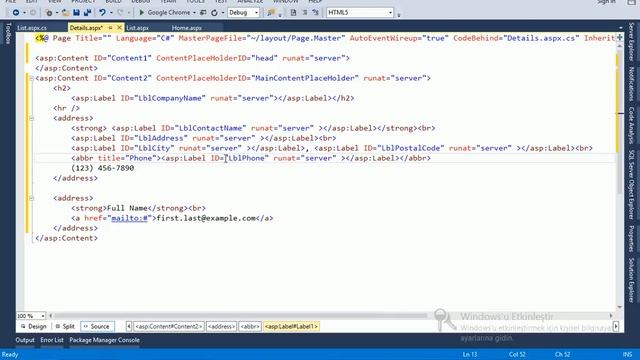Click the uncomment selection icon

point(316,13)
